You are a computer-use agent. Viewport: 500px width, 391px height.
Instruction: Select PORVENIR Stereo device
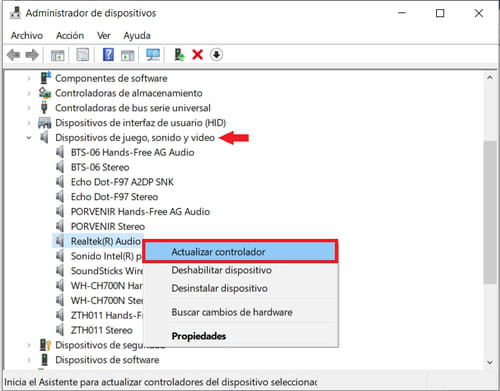point(108,226)
